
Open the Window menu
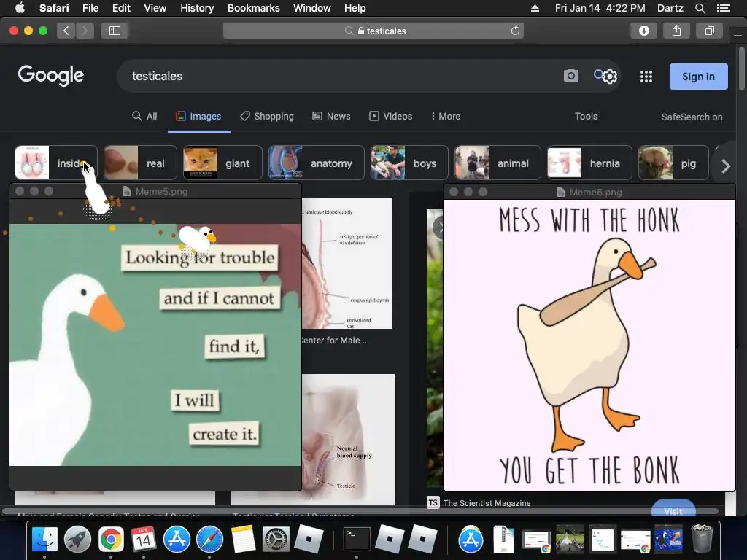pos(311,8)
